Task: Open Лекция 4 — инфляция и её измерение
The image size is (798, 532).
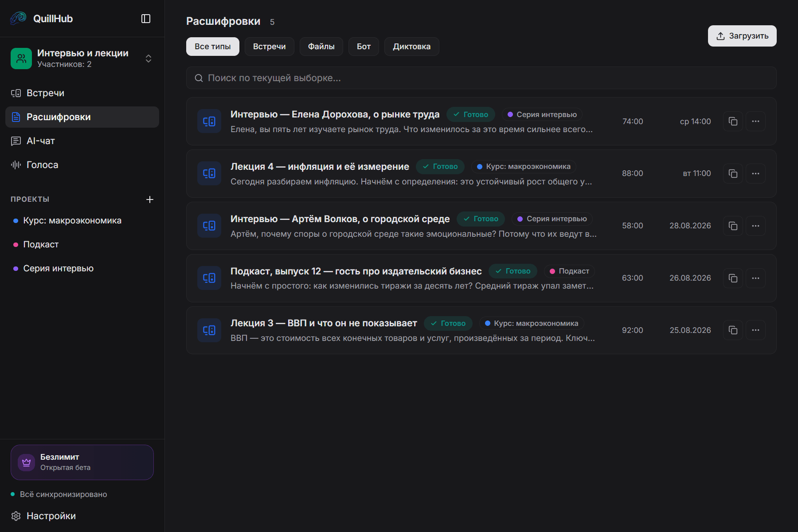Action: click(x=320, y=167)
